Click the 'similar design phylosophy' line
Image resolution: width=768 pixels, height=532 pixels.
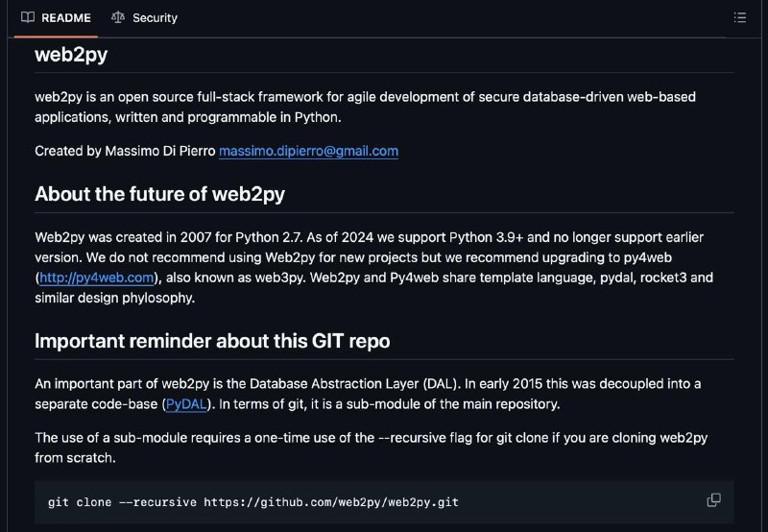(x=114, y=298)
